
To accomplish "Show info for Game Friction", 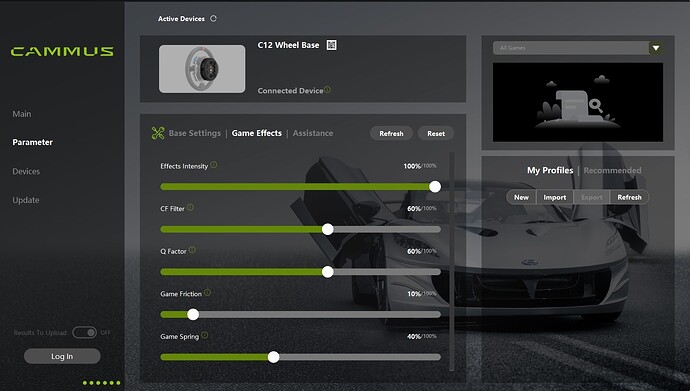I will (x=207, y=292).
